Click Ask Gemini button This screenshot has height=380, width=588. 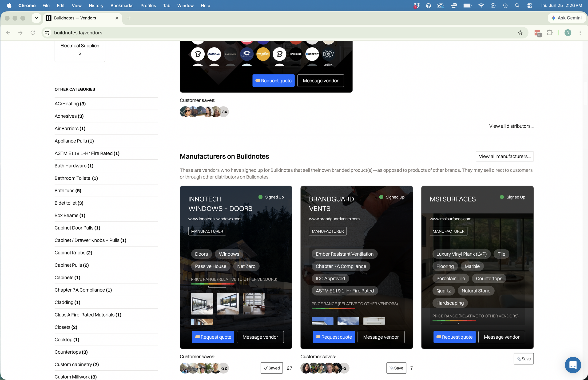click(x=567, y=18)
